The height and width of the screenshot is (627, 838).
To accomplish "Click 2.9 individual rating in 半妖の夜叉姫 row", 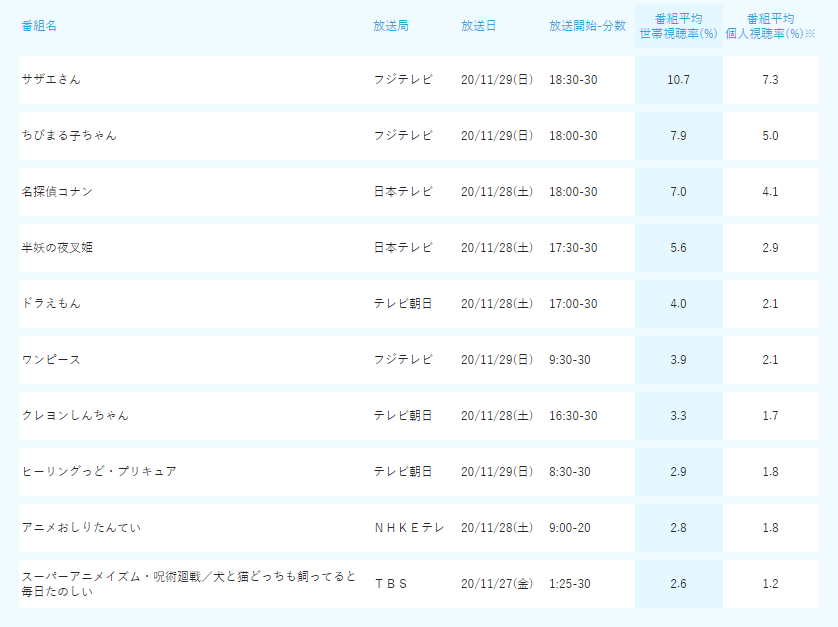I will (770, 247).
